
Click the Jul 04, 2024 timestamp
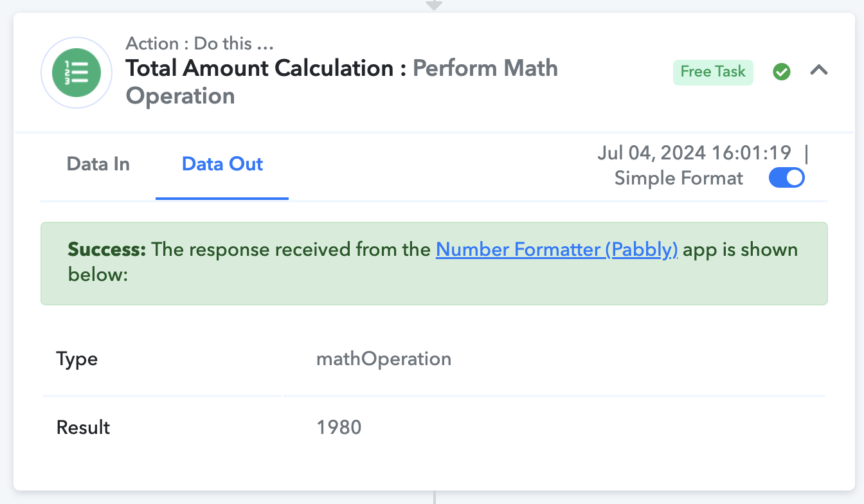click(694, 153)
